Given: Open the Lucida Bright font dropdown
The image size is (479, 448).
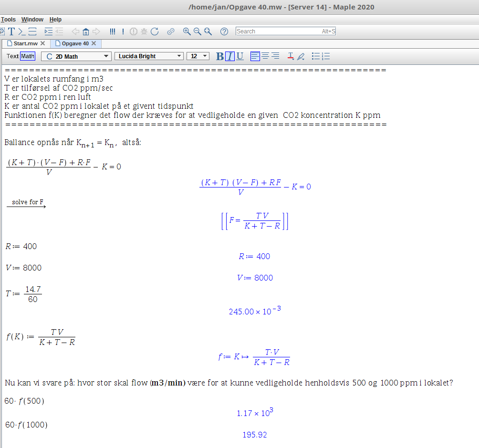Looking at the screenshot, I should pyautogui.click(x=149, y=56).
